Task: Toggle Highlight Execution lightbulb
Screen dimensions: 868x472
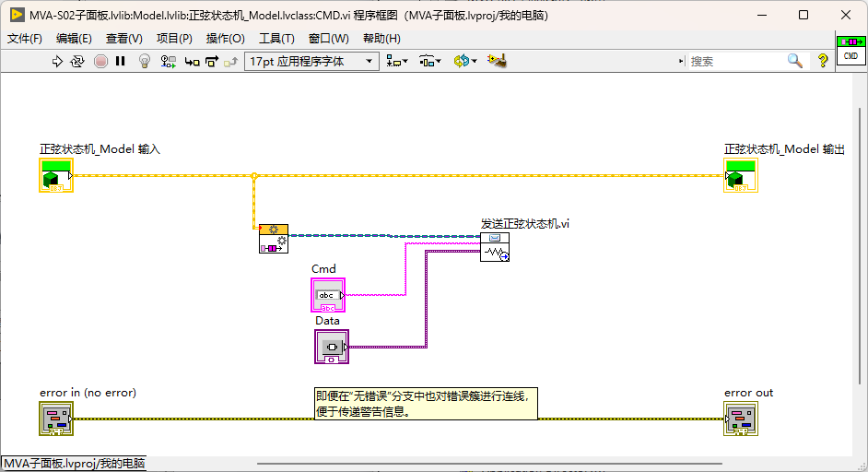Action: pyautogui.click(x=145, y=61)
